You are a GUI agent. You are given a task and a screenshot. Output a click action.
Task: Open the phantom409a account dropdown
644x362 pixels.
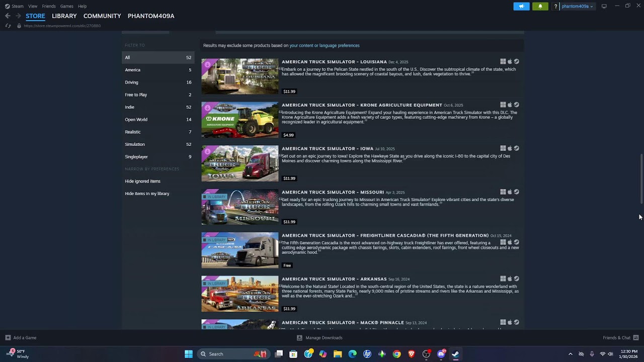[577, 6]
